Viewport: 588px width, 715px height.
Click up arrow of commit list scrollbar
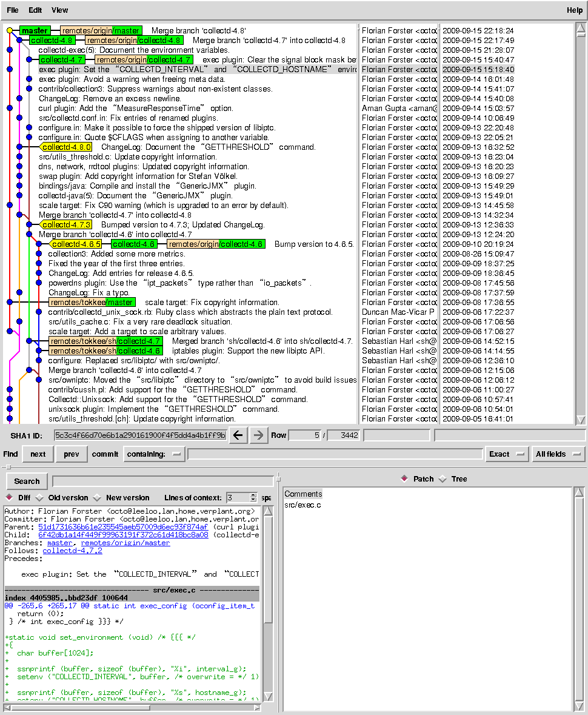[x=581, y=30]
